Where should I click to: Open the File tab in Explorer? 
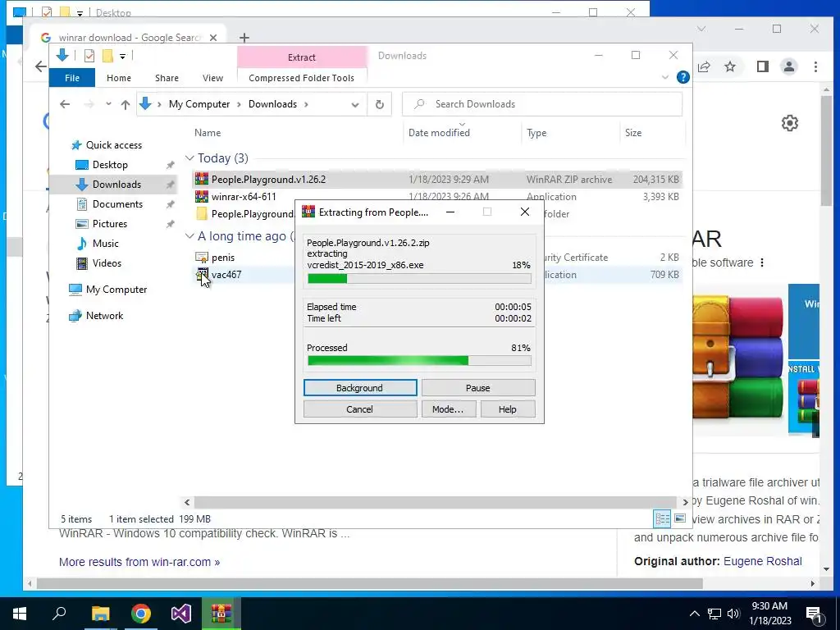coord(72,78)
